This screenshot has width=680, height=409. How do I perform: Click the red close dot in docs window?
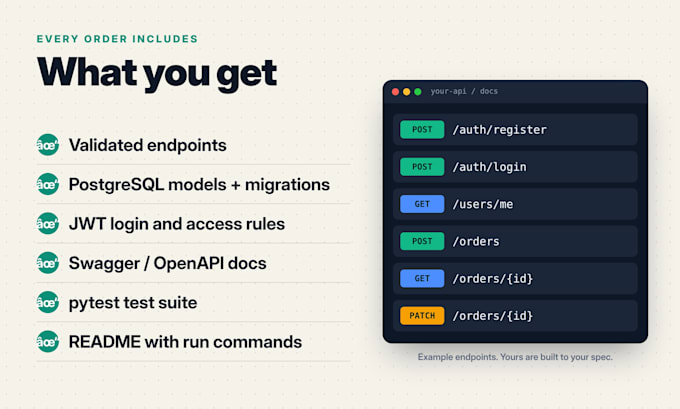click(x=395, y=92)
